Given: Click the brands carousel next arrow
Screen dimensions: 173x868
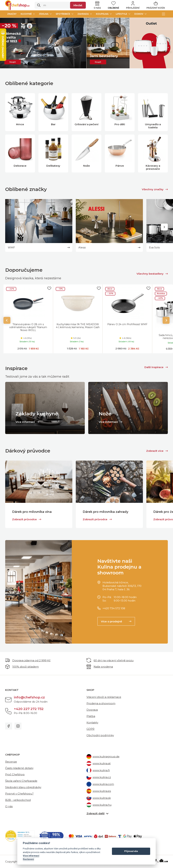Looking at the screenshot, I should 164,227.
